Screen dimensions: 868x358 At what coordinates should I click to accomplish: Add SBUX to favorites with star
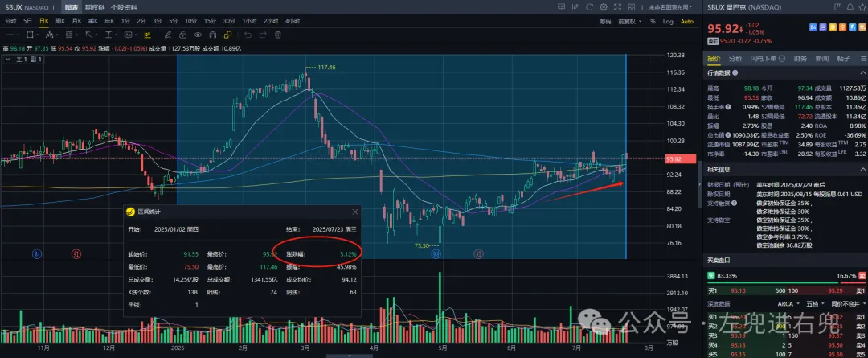[861, 7]
